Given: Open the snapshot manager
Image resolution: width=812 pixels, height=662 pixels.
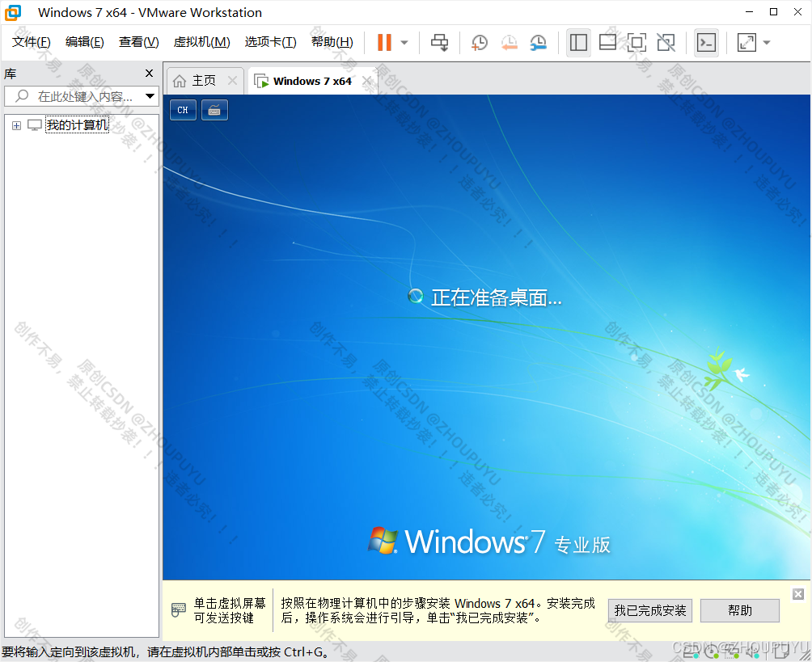Looking at the screenshot, I should (x=539, y=43).
